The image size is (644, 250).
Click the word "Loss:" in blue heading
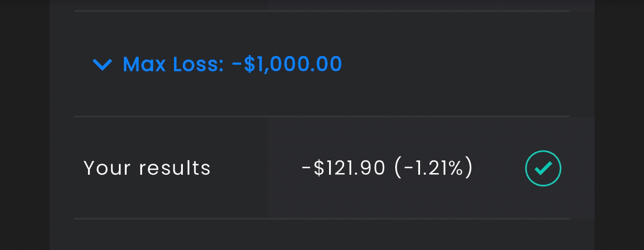[x=198, y=64]
